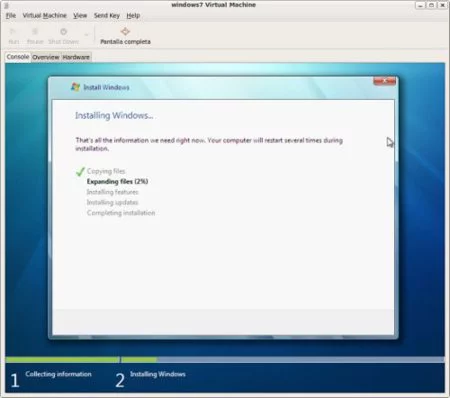
Task: Open the View menu
Action: pos(80,15)
